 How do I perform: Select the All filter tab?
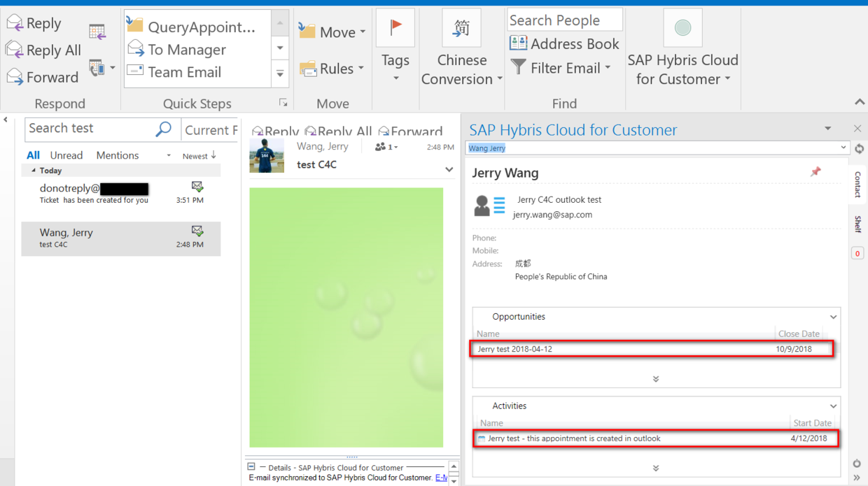click(33, 155)
